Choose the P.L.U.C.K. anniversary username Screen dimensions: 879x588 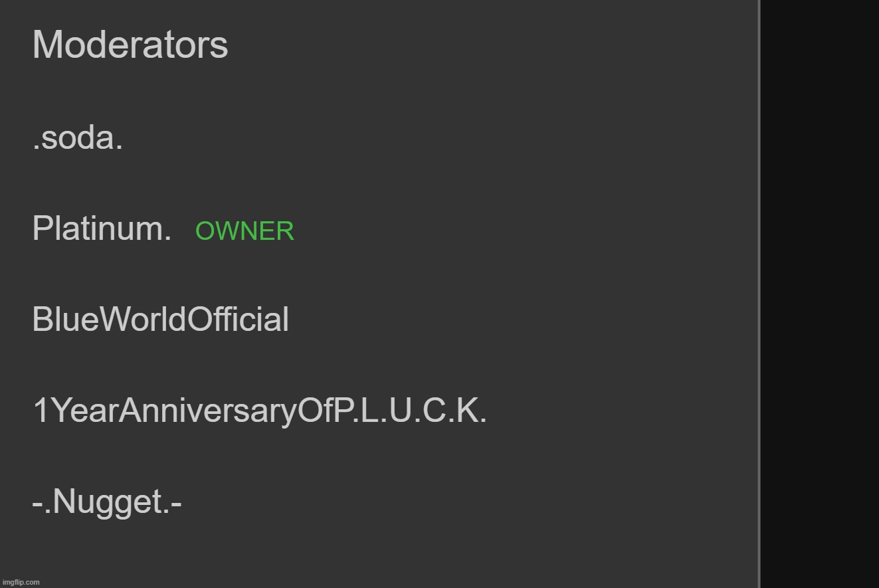pos(259,411)
